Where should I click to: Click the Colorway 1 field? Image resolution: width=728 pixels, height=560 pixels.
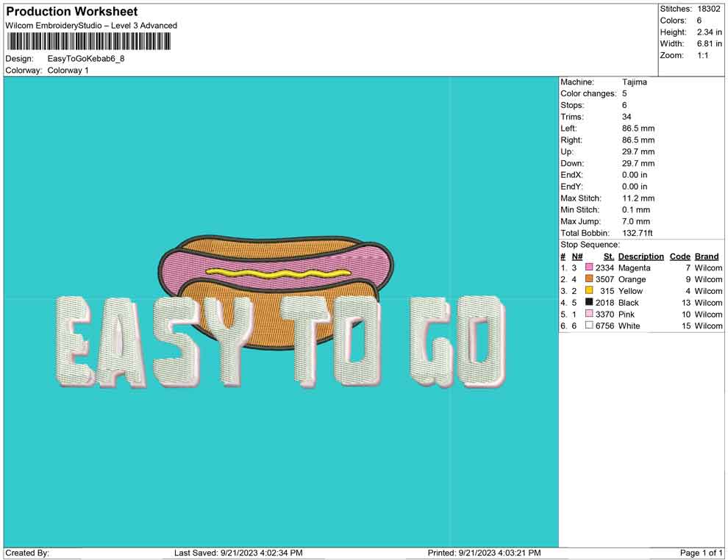coord(68,71)
